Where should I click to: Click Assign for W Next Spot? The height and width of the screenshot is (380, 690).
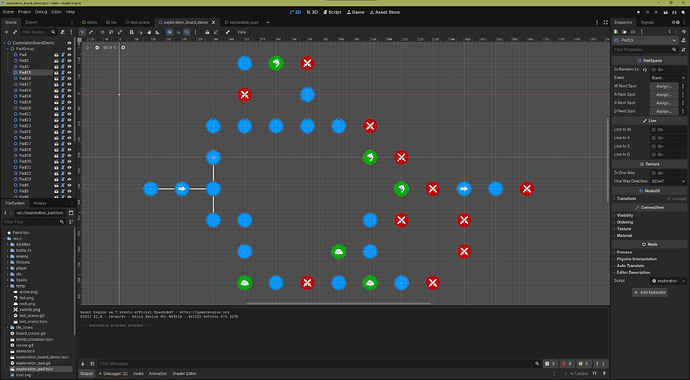[664, 86]
